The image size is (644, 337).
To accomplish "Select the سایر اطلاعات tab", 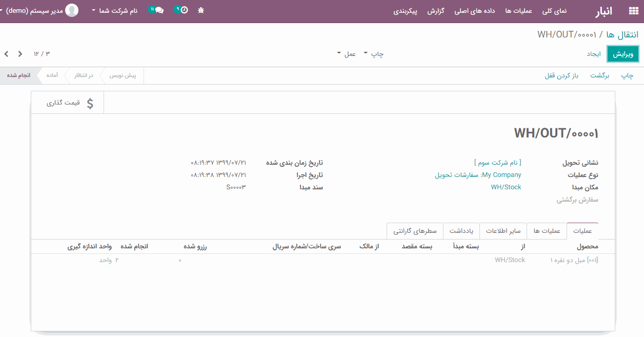I will click(x=504, y=231).
